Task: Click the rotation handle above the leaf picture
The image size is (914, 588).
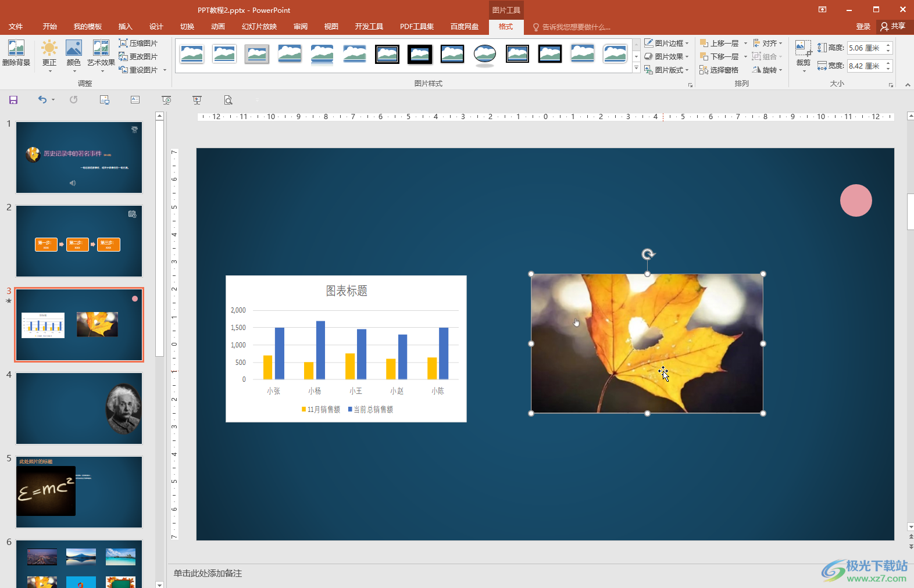Action: [x=648, y=254]
